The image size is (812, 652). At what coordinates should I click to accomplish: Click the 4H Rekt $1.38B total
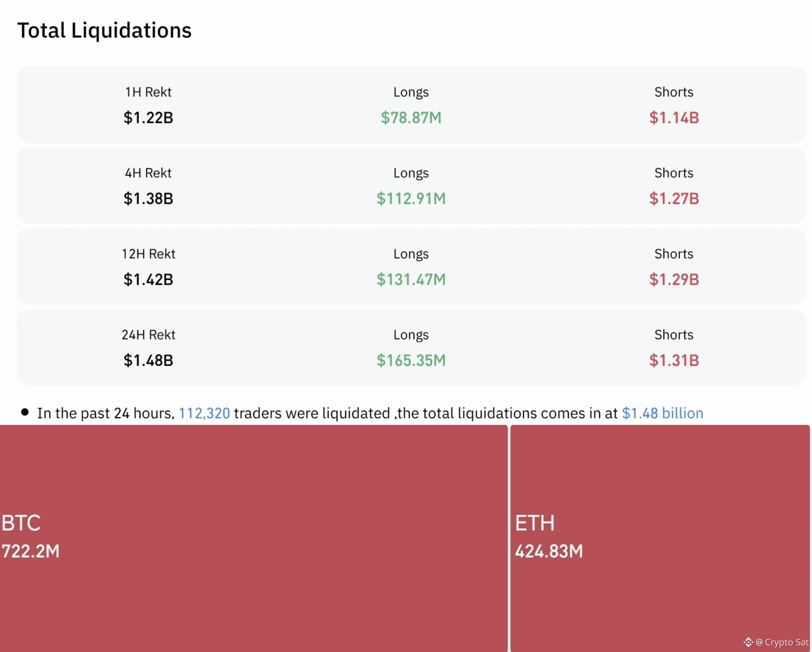pyautogui.click(x=148, y=199)
